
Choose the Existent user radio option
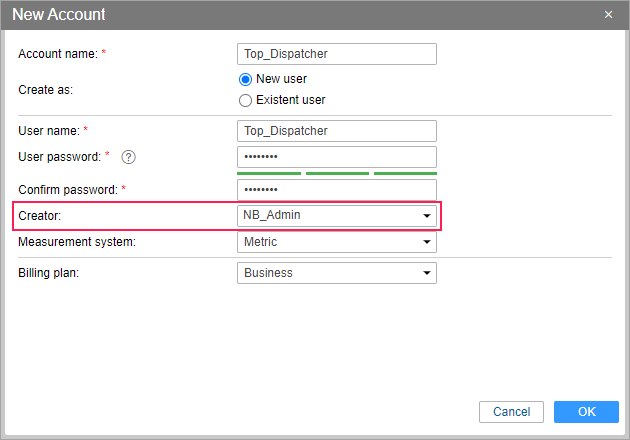coord(245,100)
